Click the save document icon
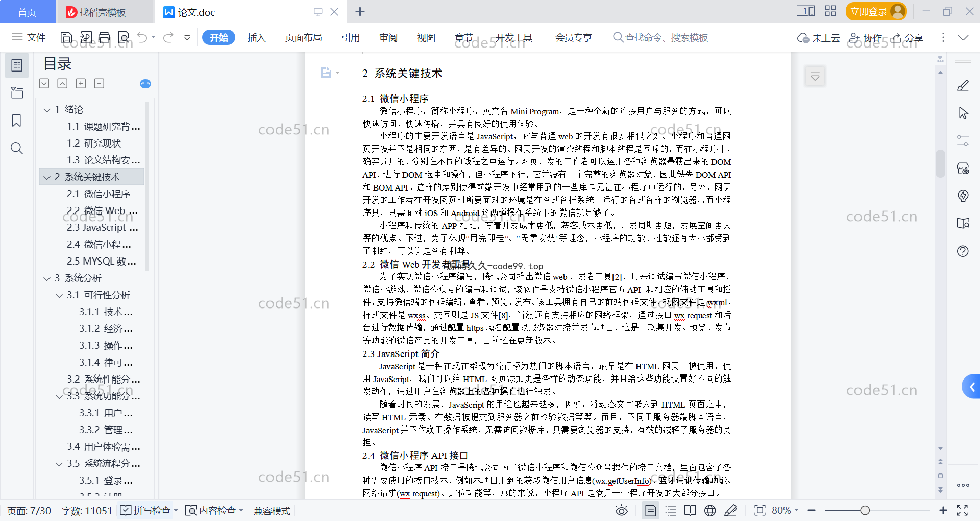This screenshot has width=980, height=521. click(66, 37)
